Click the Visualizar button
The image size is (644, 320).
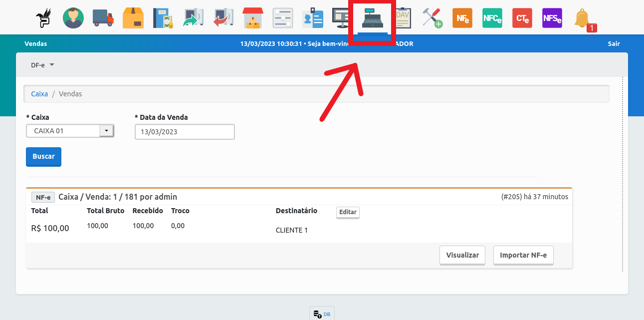pos(462,255)
